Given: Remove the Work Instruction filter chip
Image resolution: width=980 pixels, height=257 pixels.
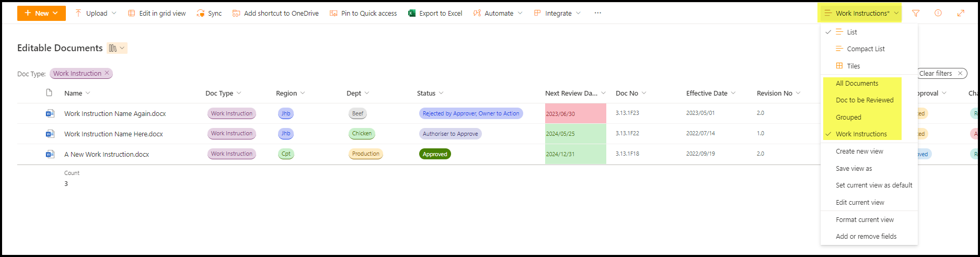Looking at the screenshot, I should [x=107, y=73].
